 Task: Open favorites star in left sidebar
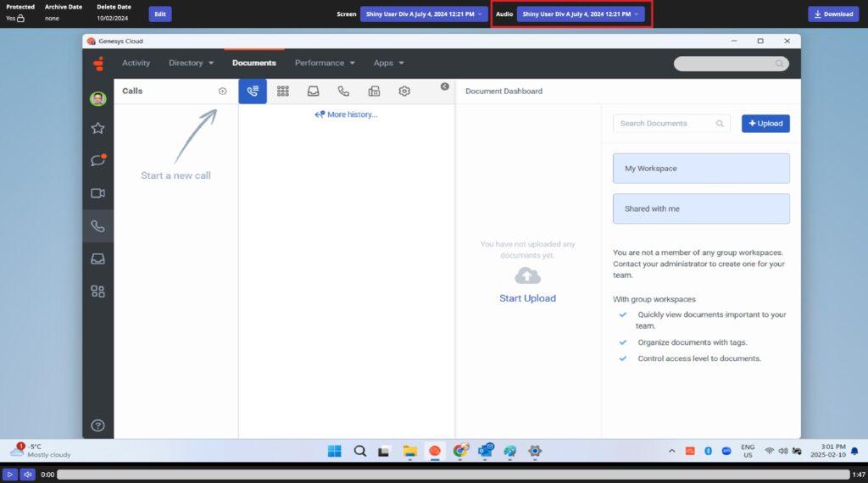97,129
